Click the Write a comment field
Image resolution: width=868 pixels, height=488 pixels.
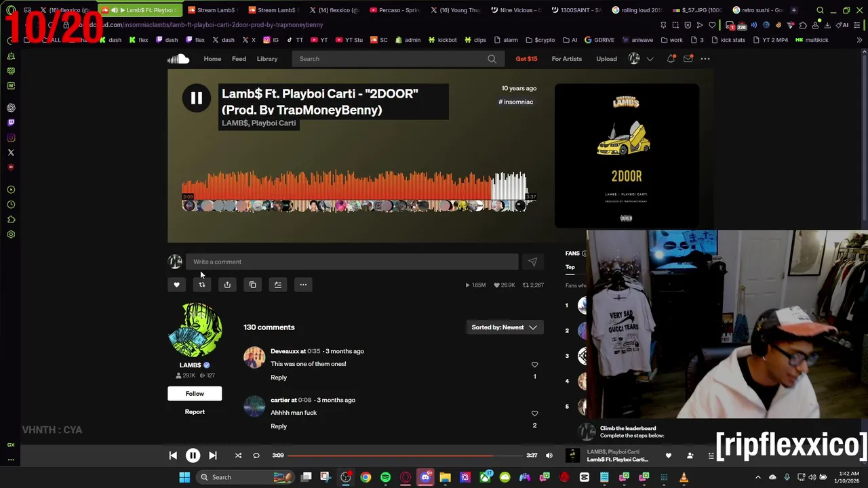353,262
